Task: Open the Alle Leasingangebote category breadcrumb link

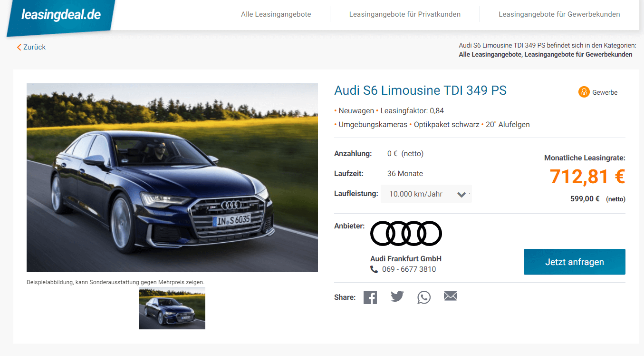Action: [490, 54]
